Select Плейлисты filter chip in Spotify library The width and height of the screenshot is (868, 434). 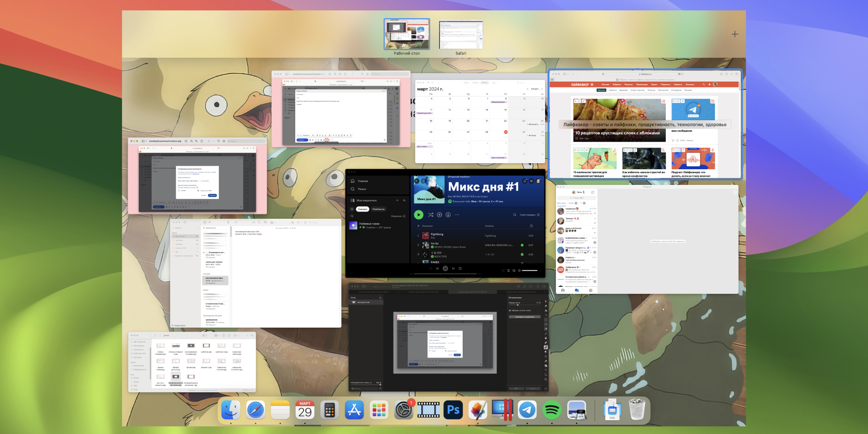pyautogui.click(x=378, y=209)
